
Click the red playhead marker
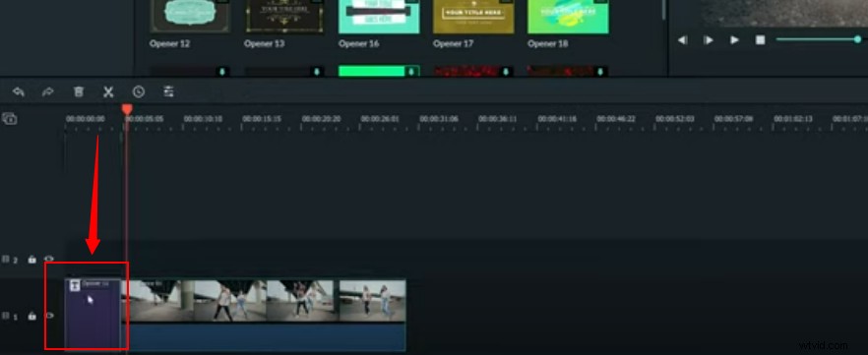[127, 109]
